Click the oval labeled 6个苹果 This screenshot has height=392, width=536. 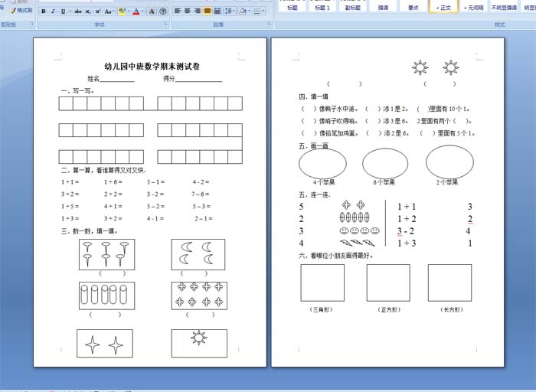(x=385, y=164)
